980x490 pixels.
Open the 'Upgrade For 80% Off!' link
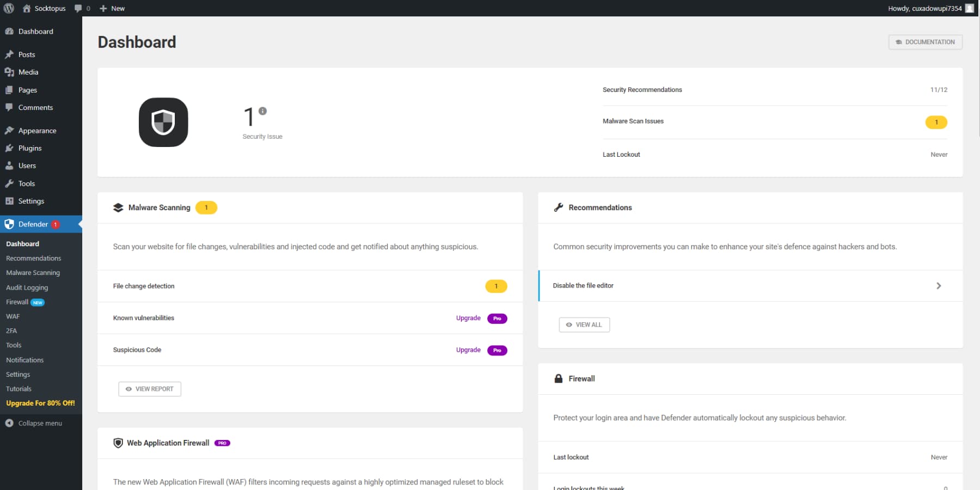coord(40,403)
